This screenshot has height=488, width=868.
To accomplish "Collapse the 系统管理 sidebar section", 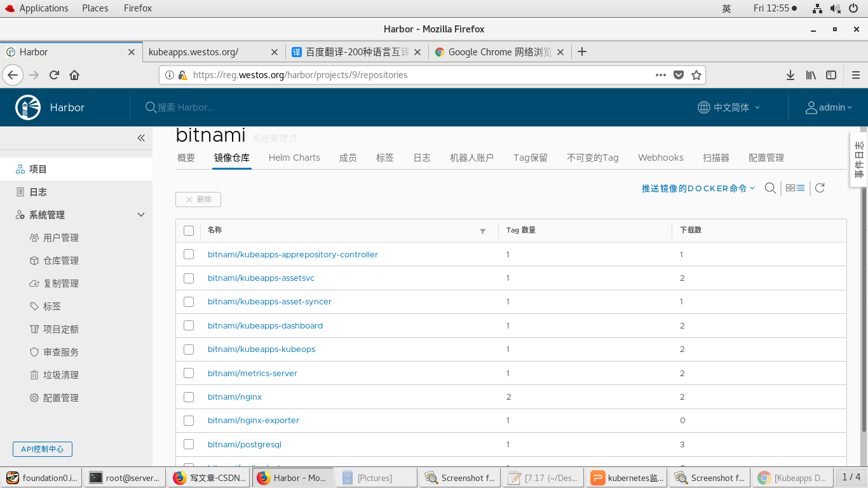I will (141, 215).
